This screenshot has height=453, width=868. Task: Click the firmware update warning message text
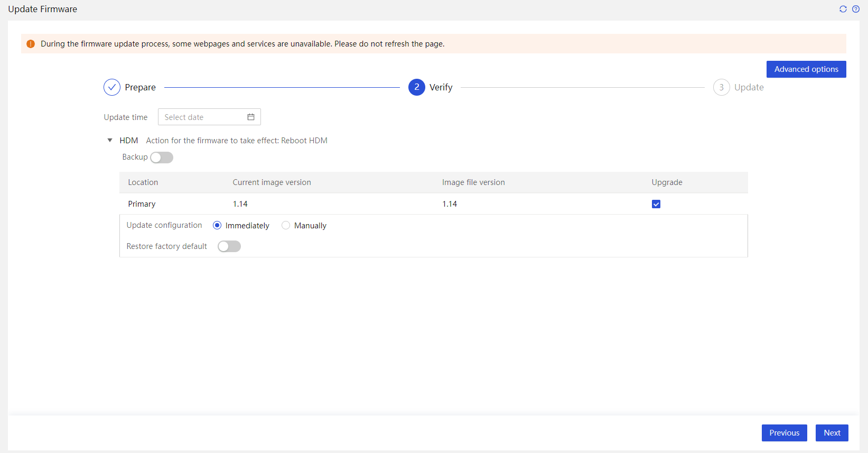click(x=242, y=44)
